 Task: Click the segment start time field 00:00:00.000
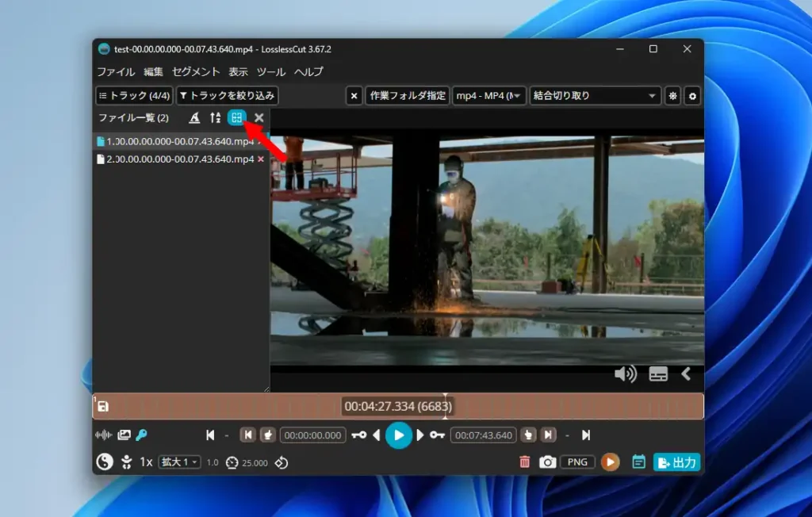313,435
